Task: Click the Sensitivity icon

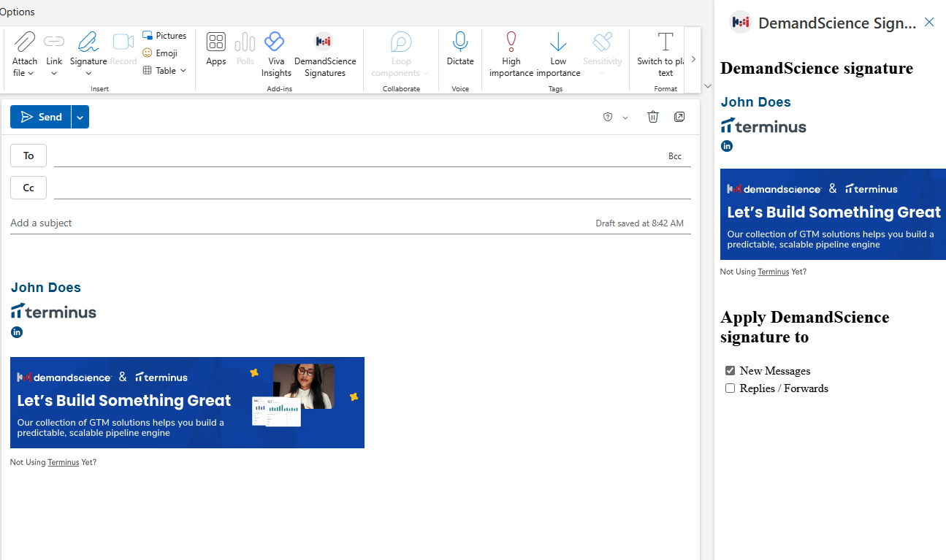Action: tap(603, 42)
